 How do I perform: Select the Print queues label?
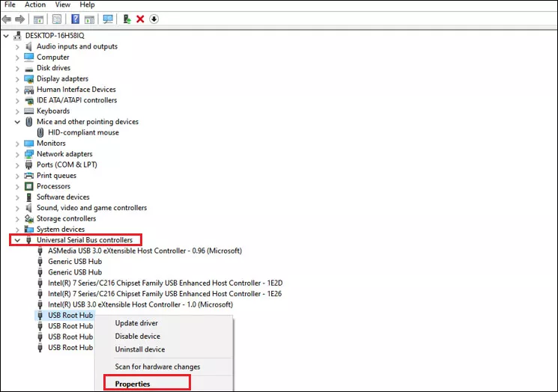56,176
